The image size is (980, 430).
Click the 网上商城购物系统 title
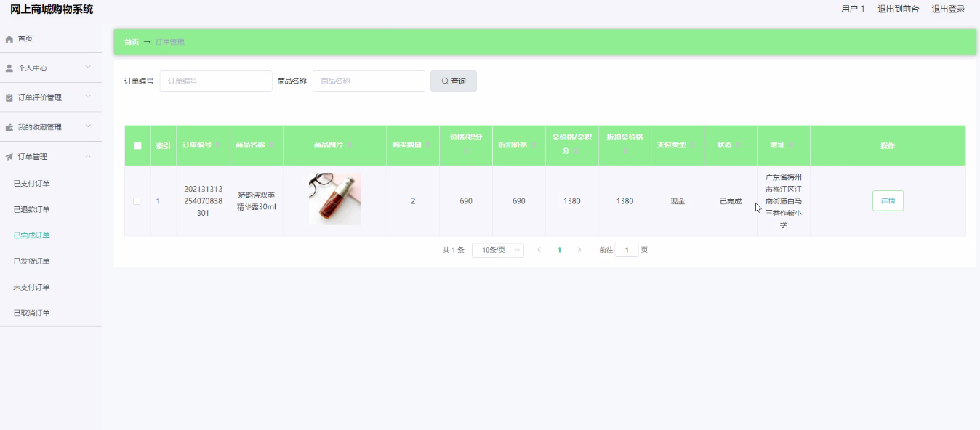point(52,9)
